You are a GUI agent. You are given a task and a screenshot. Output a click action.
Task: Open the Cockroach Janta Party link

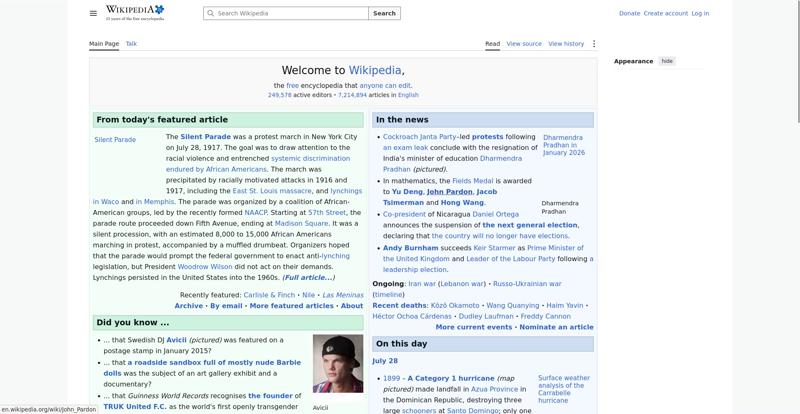pos(419,137)
